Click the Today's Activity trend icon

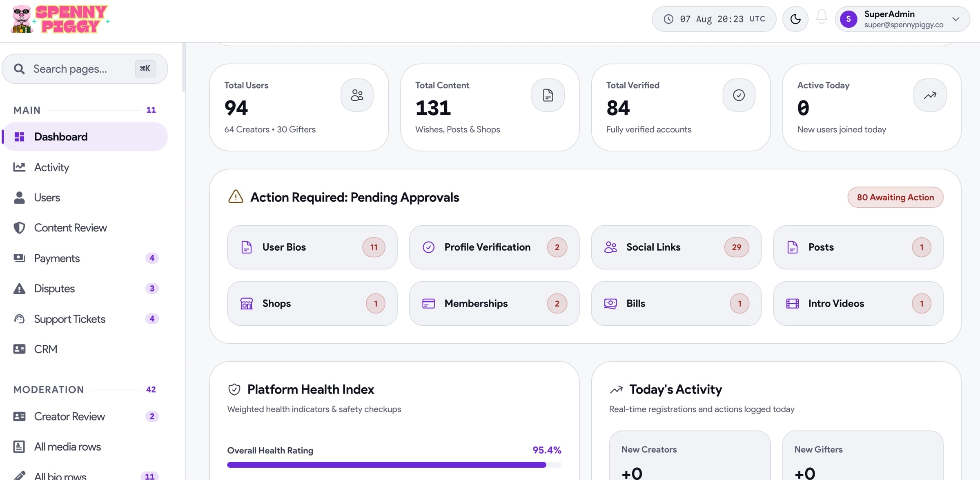point(616,390)
